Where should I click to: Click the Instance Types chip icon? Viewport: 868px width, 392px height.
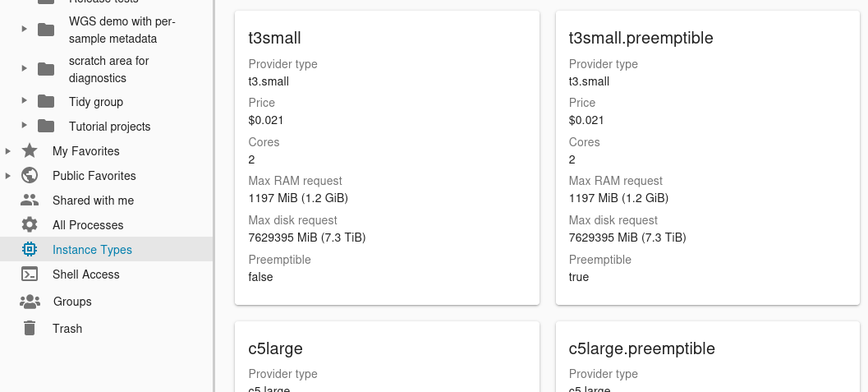click(x=30, y=250)
